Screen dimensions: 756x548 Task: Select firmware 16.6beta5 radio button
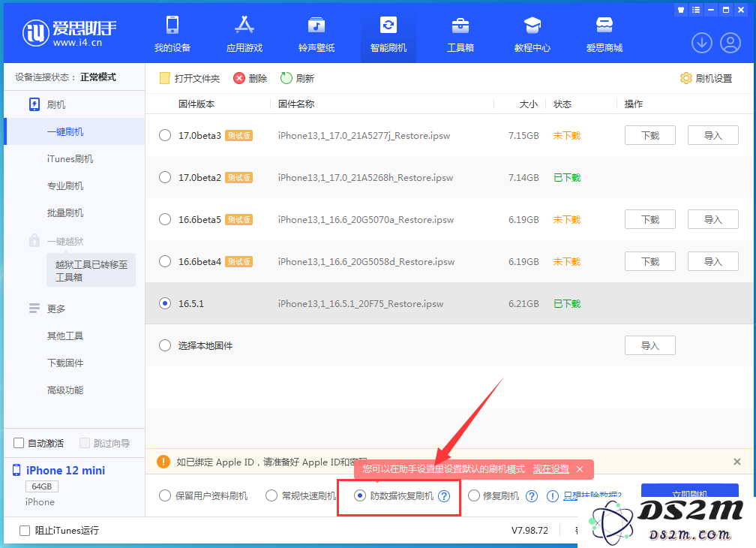(x=165, y=219)
